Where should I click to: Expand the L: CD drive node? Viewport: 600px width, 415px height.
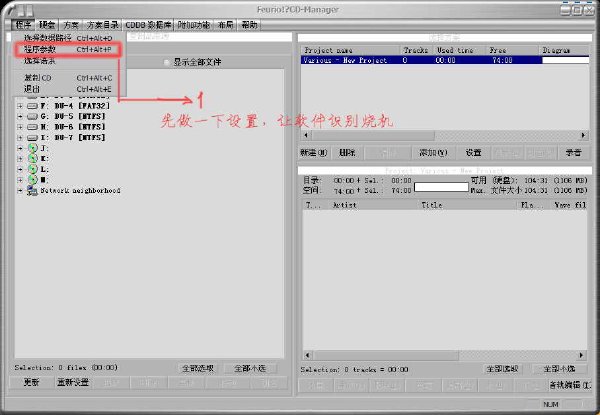pyautogui.click(x=20, y=169)
